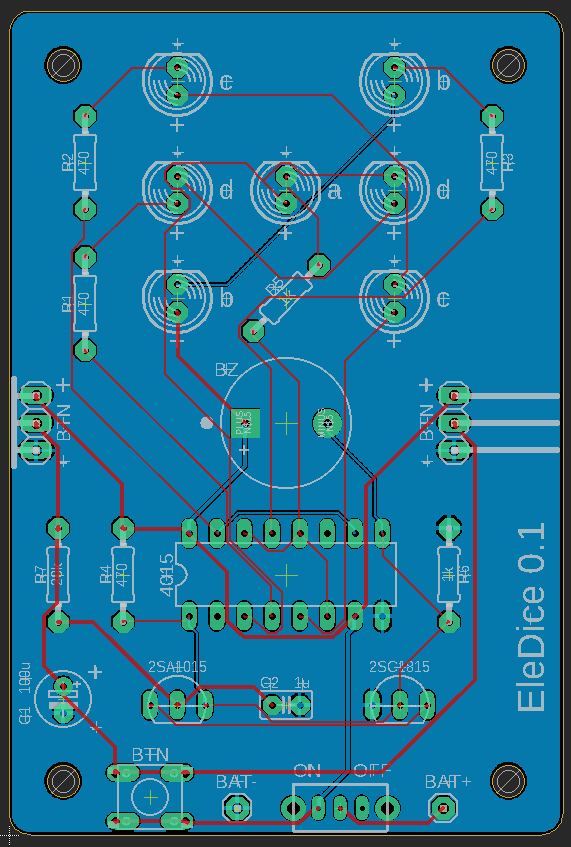Image resolution: width=571 pixels, height=847 pixels.
Task: Select the R6 1k resistor body
Action: [x=448, y=574]
